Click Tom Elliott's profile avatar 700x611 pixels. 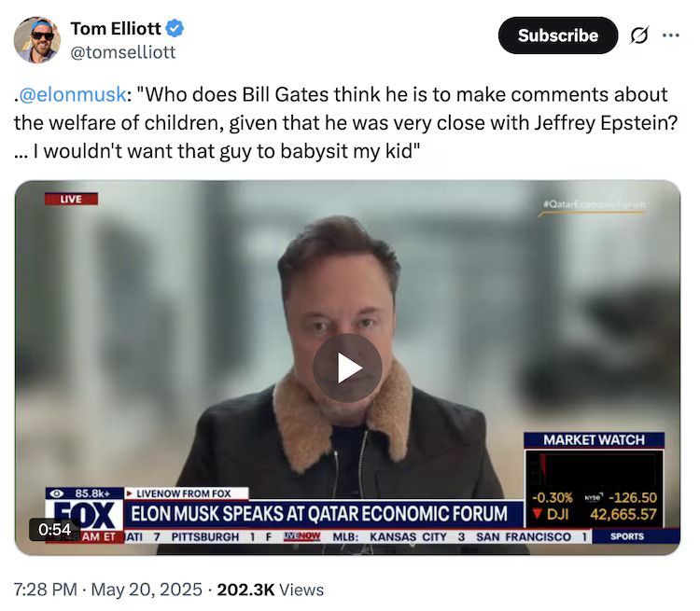37,39
